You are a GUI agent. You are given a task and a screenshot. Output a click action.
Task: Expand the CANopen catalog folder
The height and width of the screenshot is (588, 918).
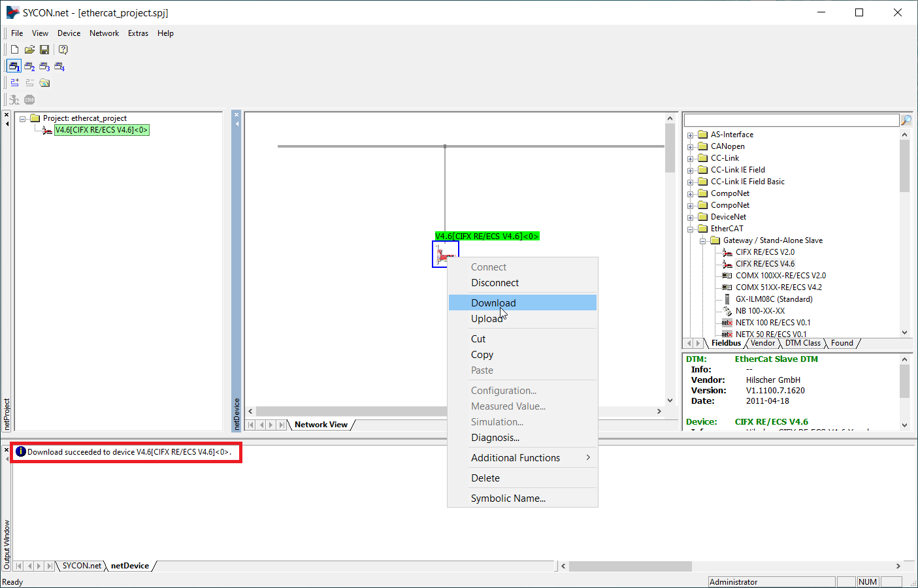[x=691, y=147]
